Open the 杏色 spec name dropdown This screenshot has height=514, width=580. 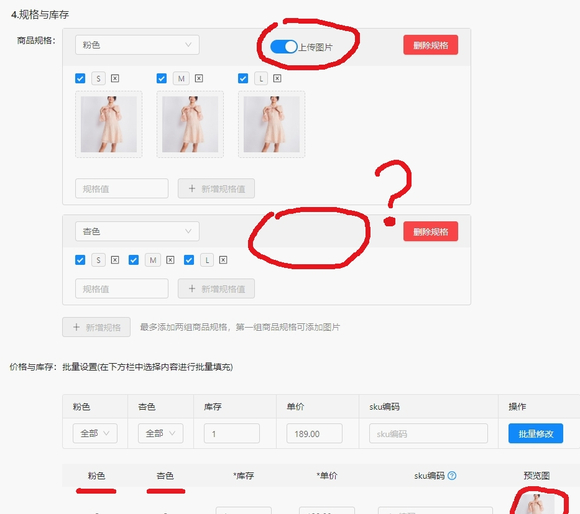pyautogui.click(x=137, y=231)
